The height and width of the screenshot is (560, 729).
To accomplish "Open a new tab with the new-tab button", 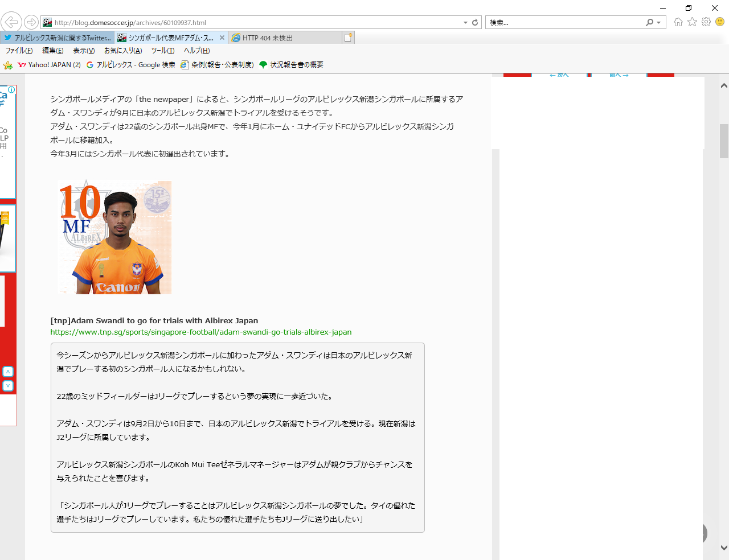I will click(x=349, y=38).
